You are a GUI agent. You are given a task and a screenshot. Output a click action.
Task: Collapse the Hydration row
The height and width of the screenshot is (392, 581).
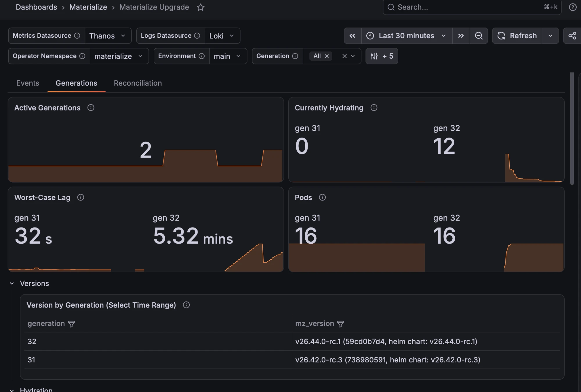click(12, 390)
